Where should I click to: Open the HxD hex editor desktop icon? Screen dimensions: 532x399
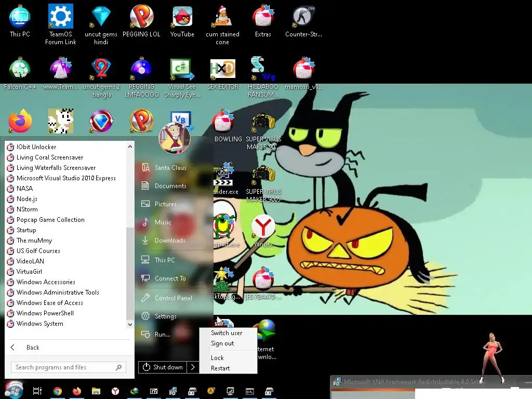tap(222, 73)
